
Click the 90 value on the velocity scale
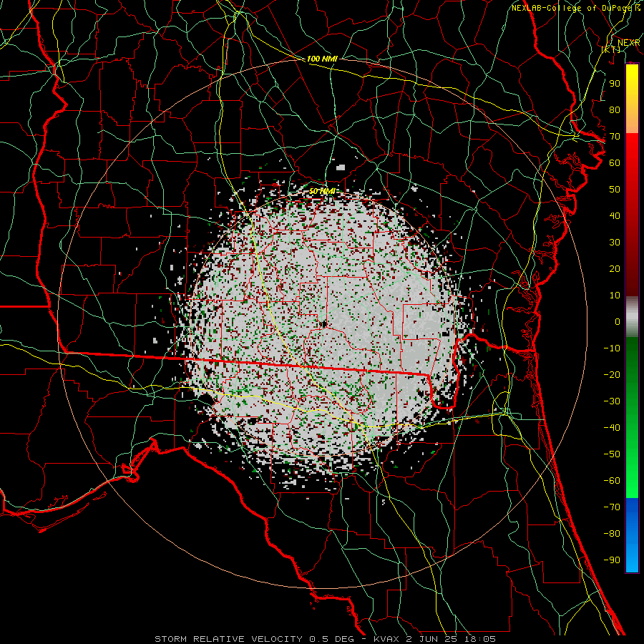tap(615, 84)
